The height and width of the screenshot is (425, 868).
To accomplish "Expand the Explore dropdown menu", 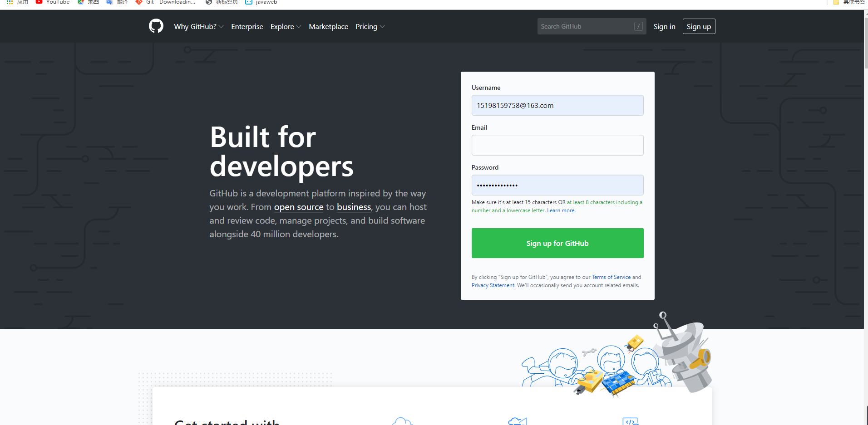I will tap(286, 26).
